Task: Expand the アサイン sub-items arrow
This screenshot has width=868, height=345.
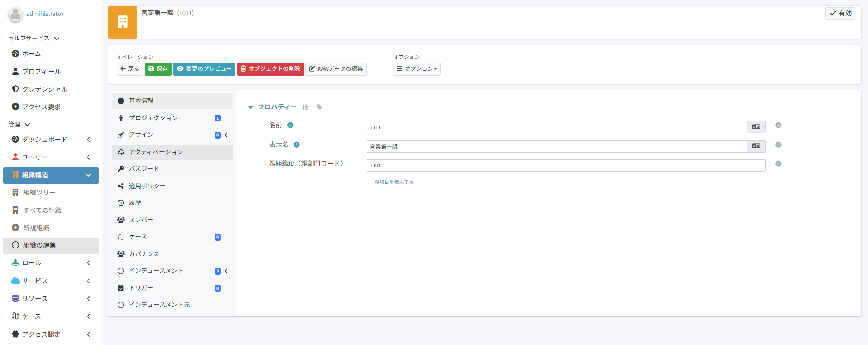Action: click(x=226, y=135)
